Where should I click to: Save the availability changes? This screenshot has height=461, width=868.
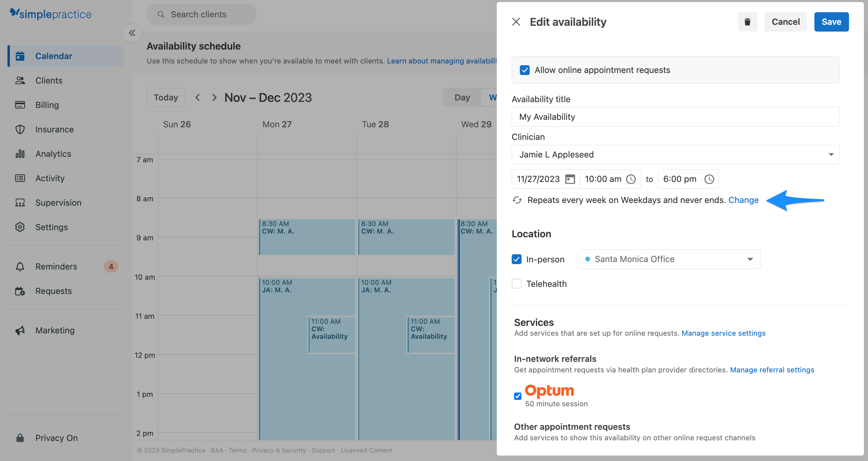coord(831,22)
